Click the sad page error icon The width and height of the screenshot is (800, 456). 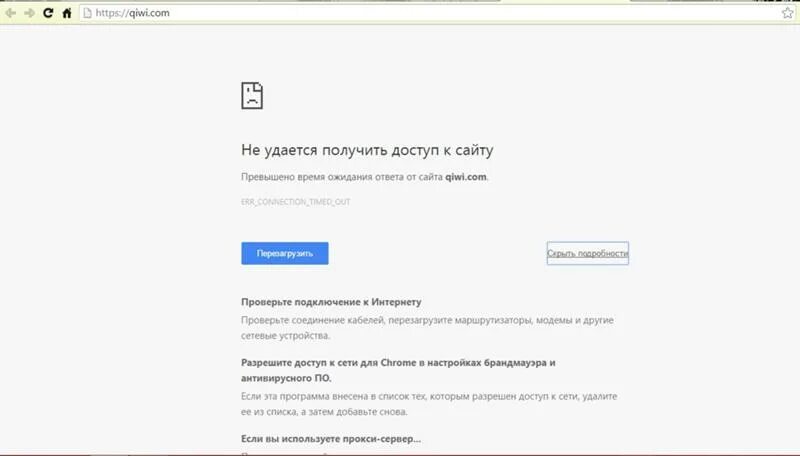pos(252,96)
